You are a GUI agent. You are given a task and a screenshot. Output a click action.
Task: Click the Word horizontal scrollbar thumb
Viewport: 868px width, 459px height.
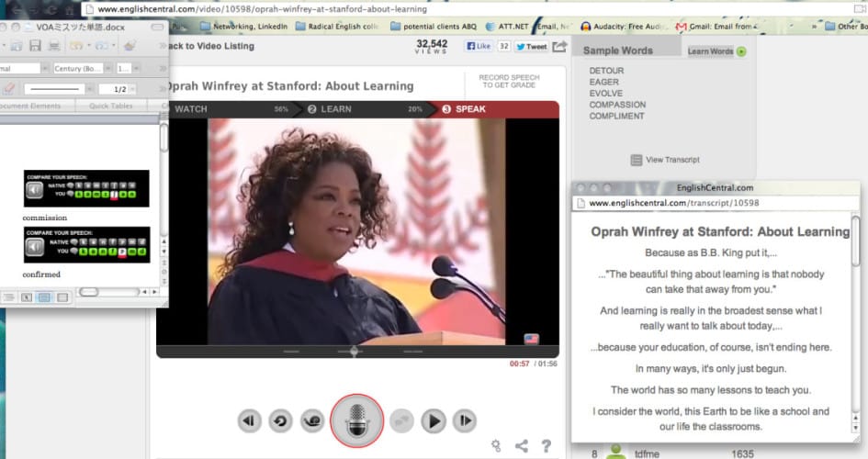89,291
